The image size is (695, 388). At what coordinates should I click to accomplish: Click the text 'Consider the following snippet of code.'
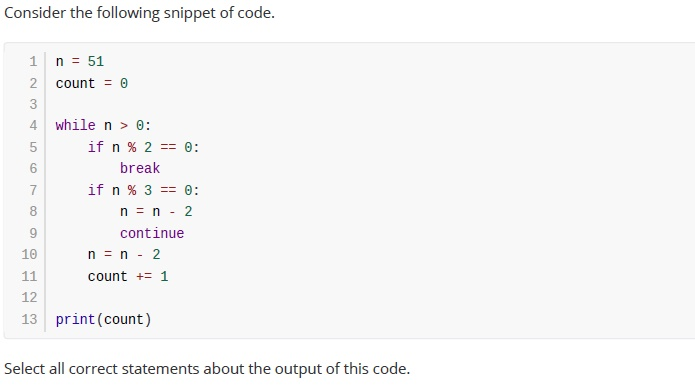(x=139, y=13)
